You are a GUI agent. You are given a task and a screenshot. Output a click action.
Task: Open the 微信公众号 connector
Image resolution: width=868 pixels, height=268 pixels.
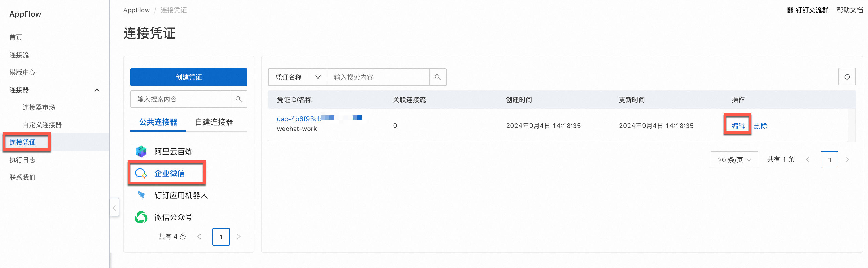coord(173,217)
